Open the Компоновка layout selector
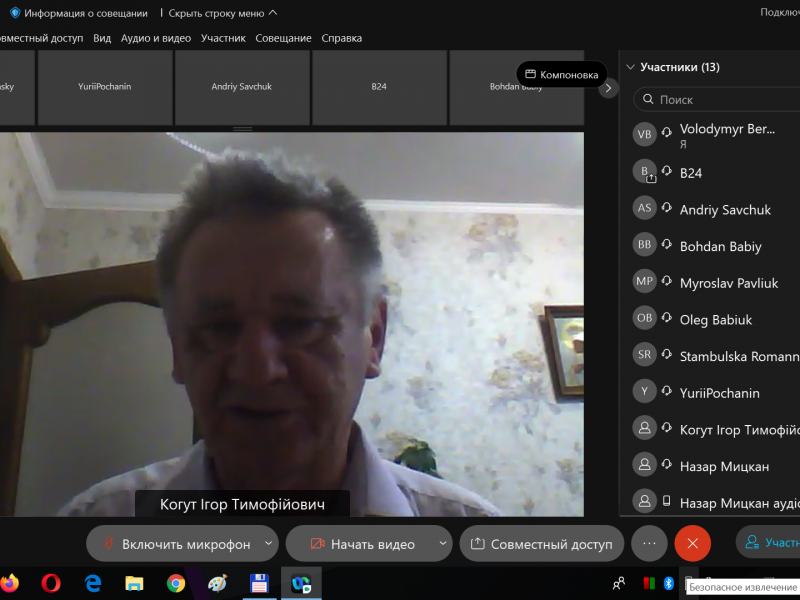This screenshot has width=800, height=600. point(562,75)
